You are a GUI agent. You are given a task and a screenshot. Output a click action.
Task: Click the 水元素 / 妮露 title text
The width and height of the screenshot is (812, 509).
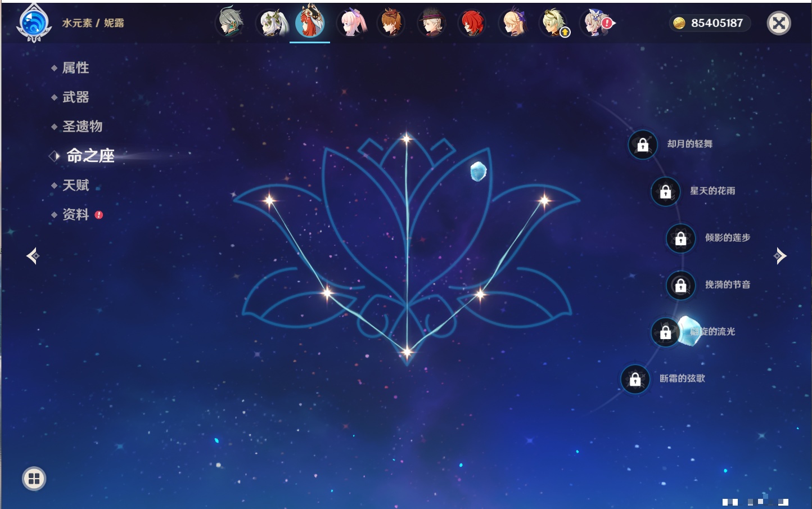(93, 23)
